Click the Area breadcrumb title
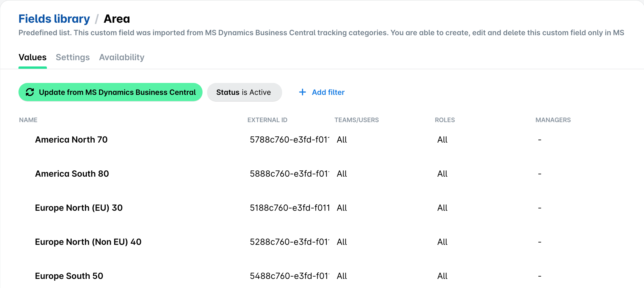Image resolution: width=644 pixels, height=288 pixels. pos(117,19)
